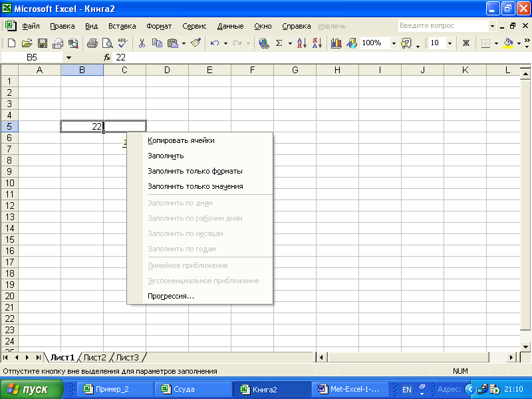Click the Drawing toolbar icon
Image resolution: width=532 pixels, height=399 pixels.
tap(352, 43)
